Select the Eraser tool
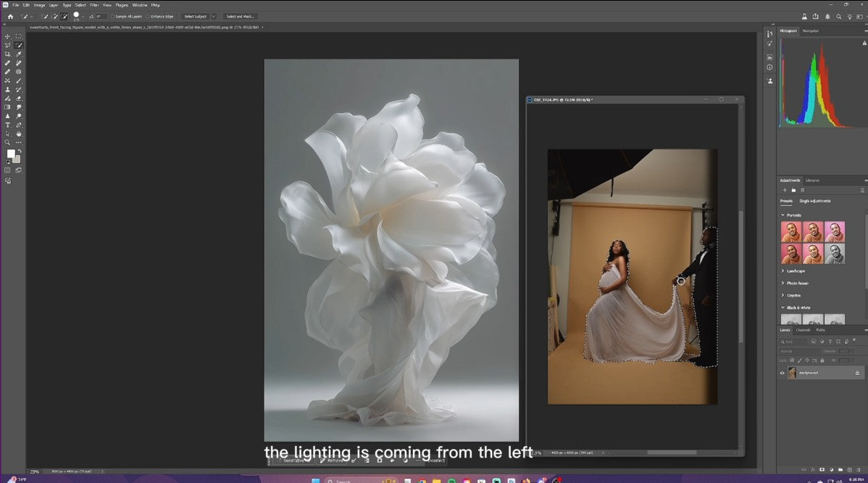Screen dimensions: 868x483 pyautogui.click(x=19, y=98)
